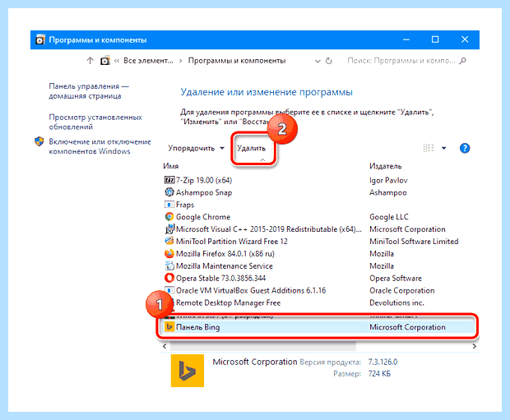Click the view layout icon
The height and width of the screenshot is (420, 510).
click(x=429, y=148)
